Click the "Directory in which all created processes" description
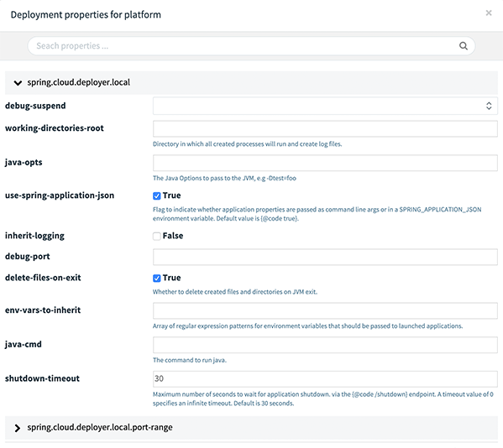The height and width of the screenshot is (448, 503). 248,144
